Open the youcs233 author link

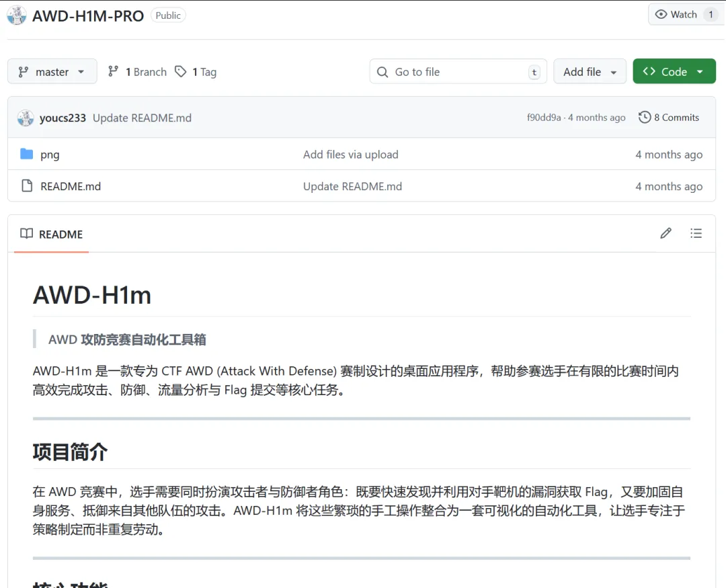click(x=63, y=118)
